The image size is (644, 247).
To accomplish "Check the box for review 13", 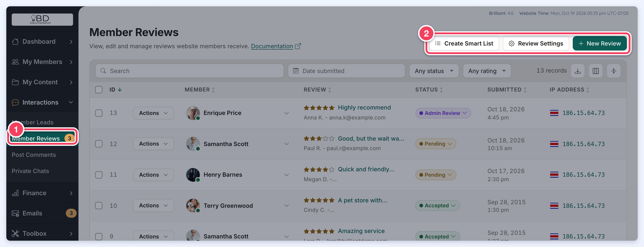I will click(99, 113).
